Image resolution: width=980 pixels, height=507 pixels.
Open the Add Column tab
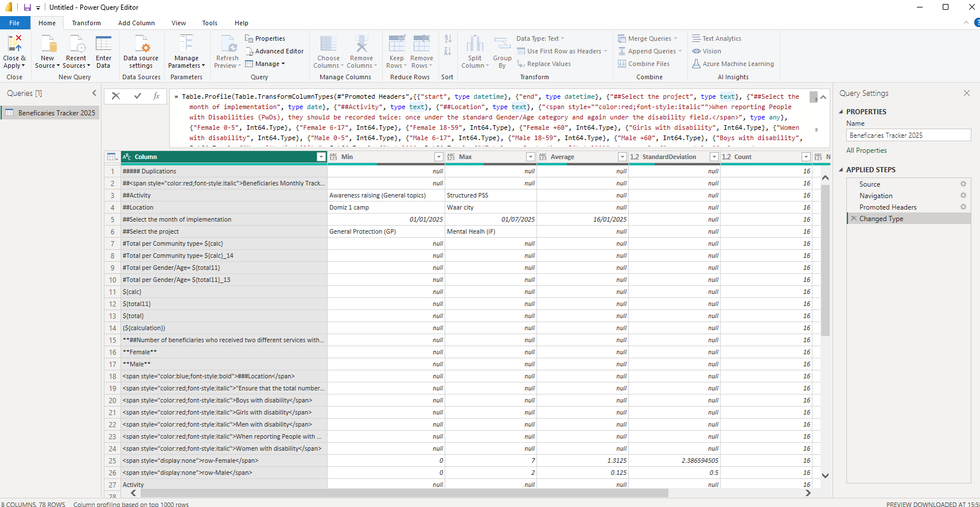[x=136, y=23]
